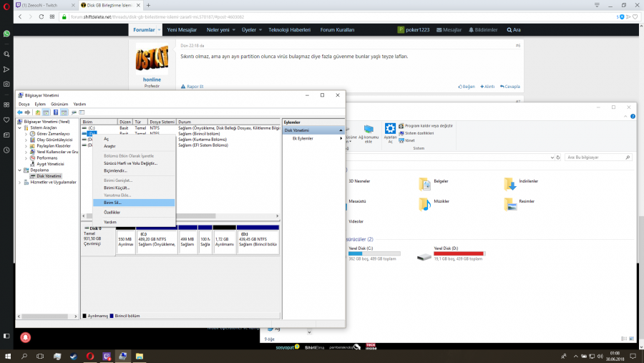Expand the Görev Zamanlayıcısı tree node
The height and width of the screenshot is (363, 644).
(26, 134)
